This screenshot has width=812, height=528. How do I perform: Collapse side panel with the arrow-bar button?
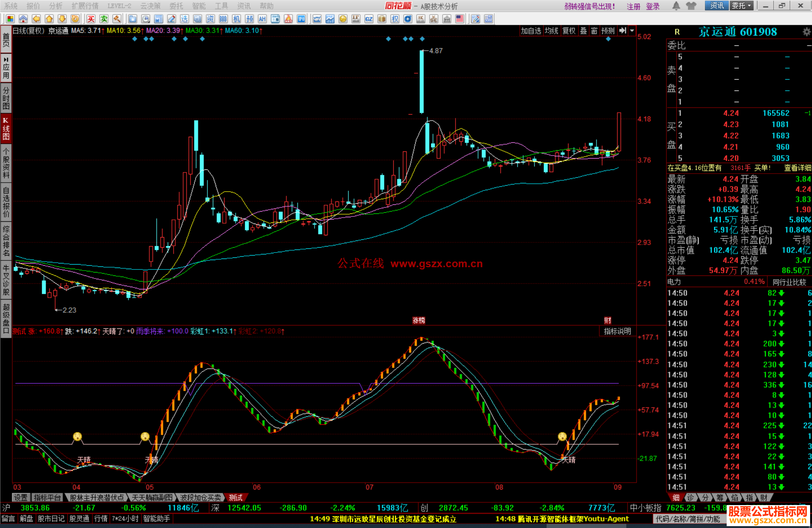pos(623,31)
